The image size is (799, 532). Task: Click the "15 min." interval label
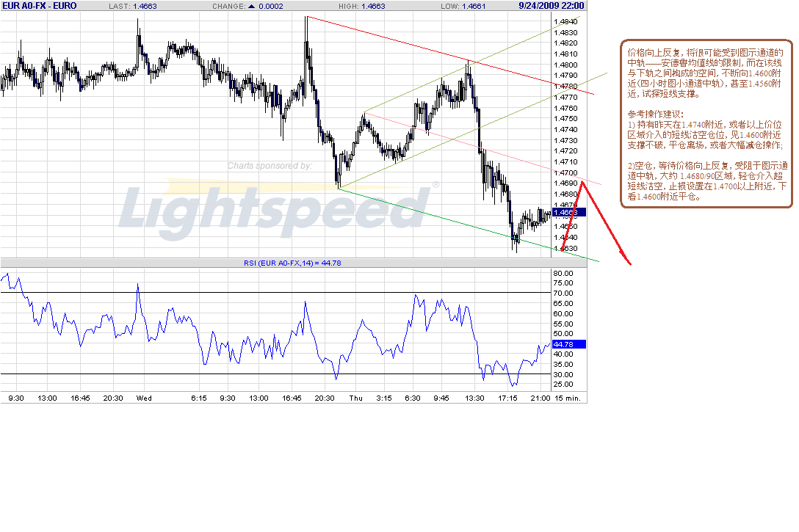point(568,398)
